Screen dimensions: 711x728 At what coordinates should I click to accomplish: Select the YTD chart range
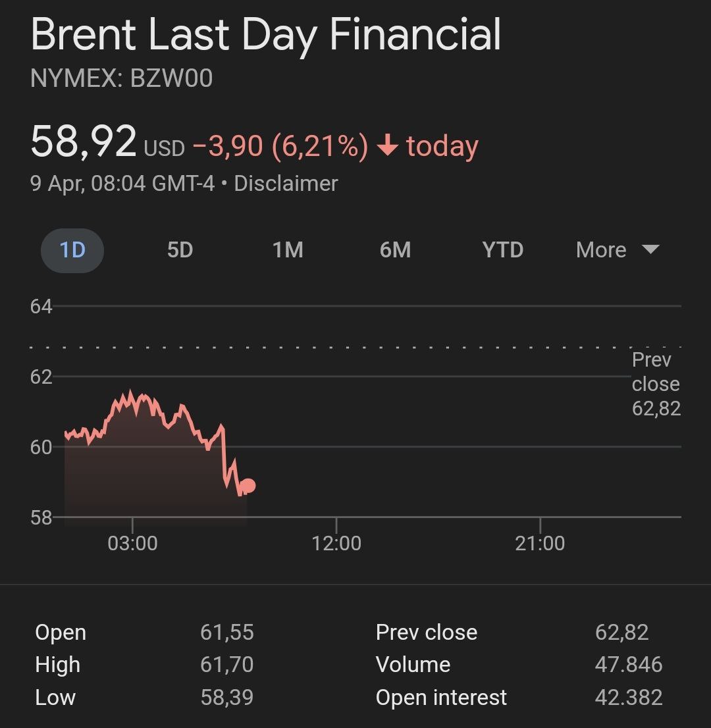[x=502, y=250]
